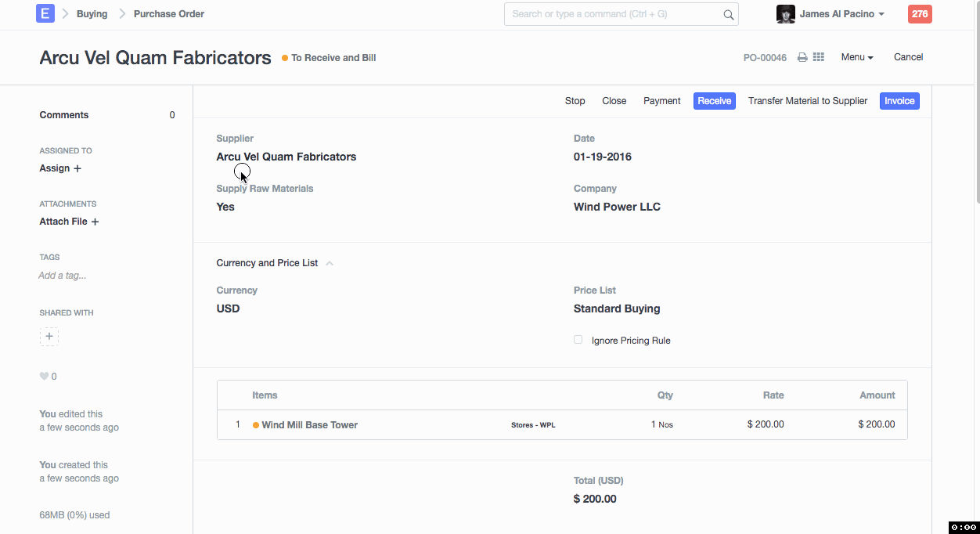Collapse the Currency and Price List section
Image resolution: width=980 pixels, height=534 pixels.
pos(330,264)
